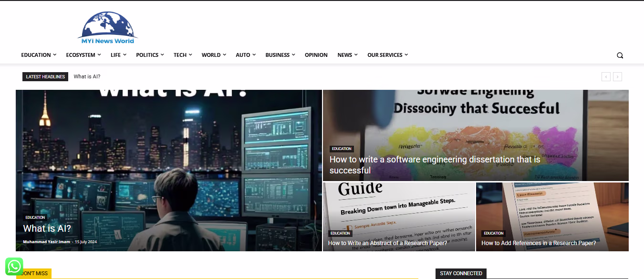Expand the EDUCATION navigation dropdown
The image size is (644, 279).
[x=36, y=55]
